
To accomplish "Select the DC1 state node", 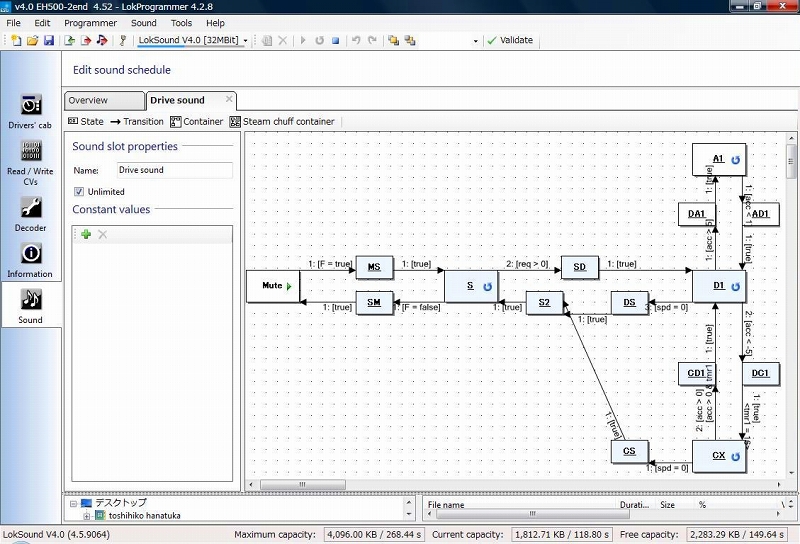I will coord(761,373).
